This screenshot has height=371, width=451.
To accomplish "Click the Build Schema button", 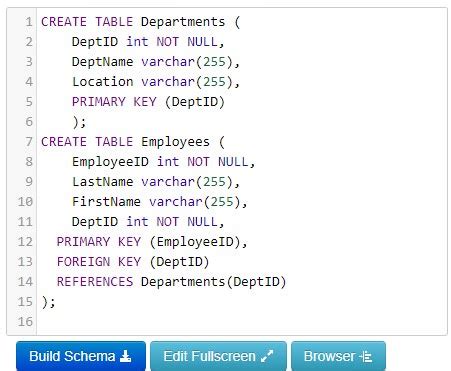I will coord(81,356).
